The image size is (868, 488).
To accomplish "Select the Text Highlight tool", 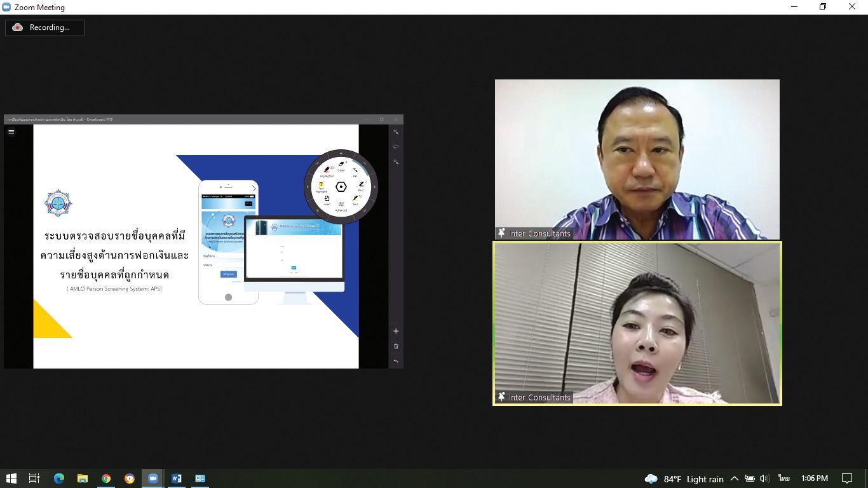I will 321,186.
